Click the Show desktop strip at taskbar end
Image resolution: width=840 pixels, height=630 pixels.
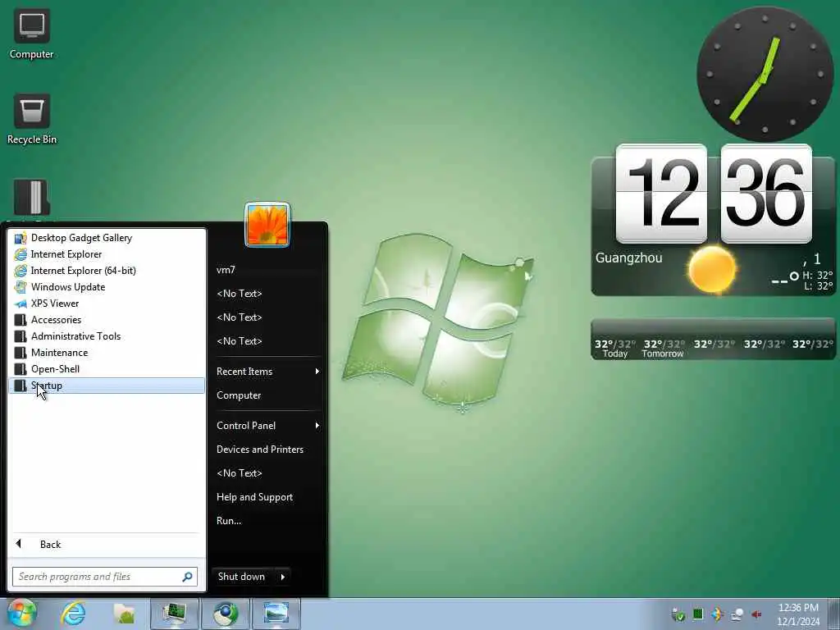tap(834, 614)
